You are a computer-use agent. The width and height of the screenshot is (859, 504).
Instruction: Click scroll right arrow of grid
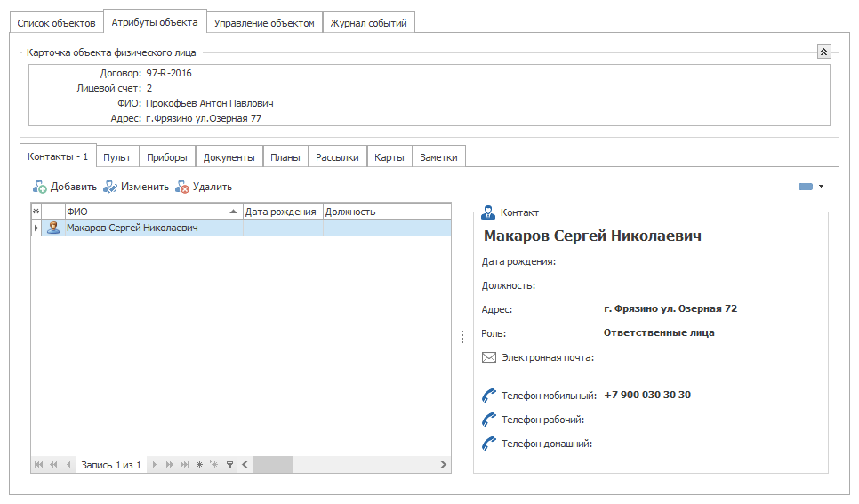click(443, 465)
